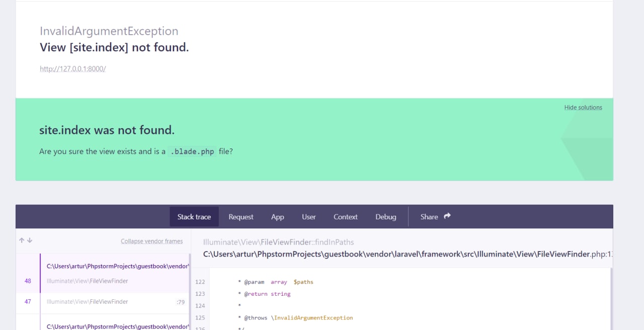Click the InvalidArgumentException title
644x330 pixels.
[109, 31]
